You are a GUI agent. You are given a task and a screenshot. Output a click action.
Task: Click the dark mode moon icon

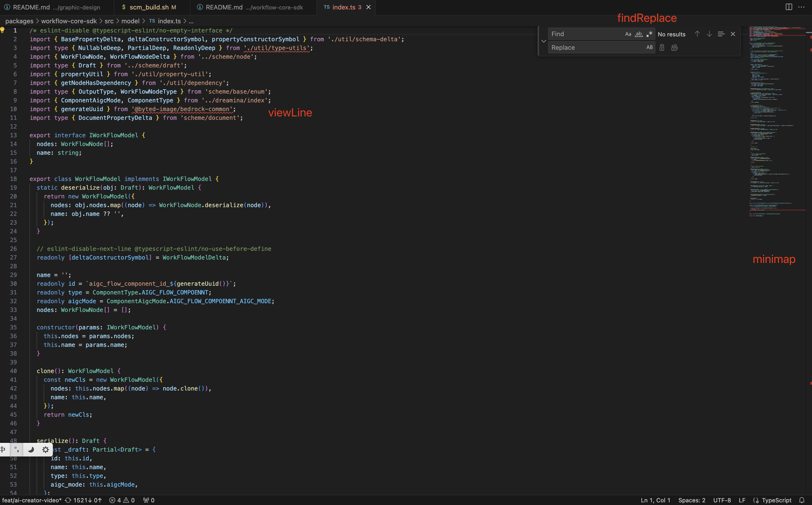[31, 449]
